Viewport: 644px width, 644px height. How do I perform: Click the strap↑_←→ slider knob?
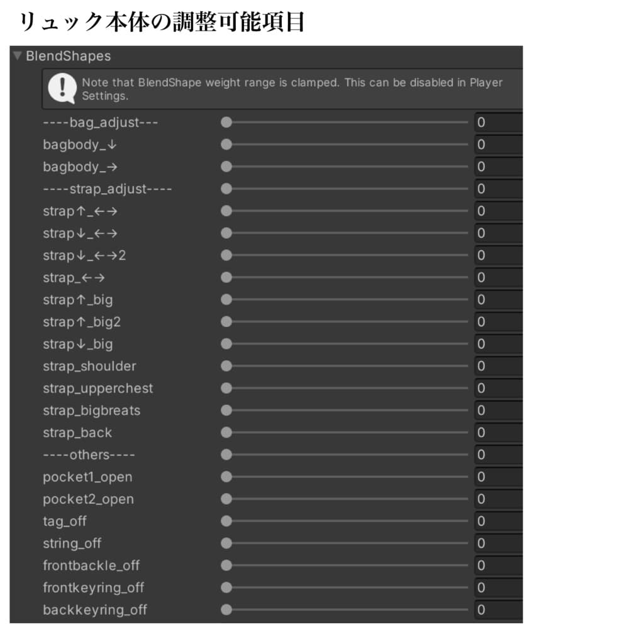[226, 211]
